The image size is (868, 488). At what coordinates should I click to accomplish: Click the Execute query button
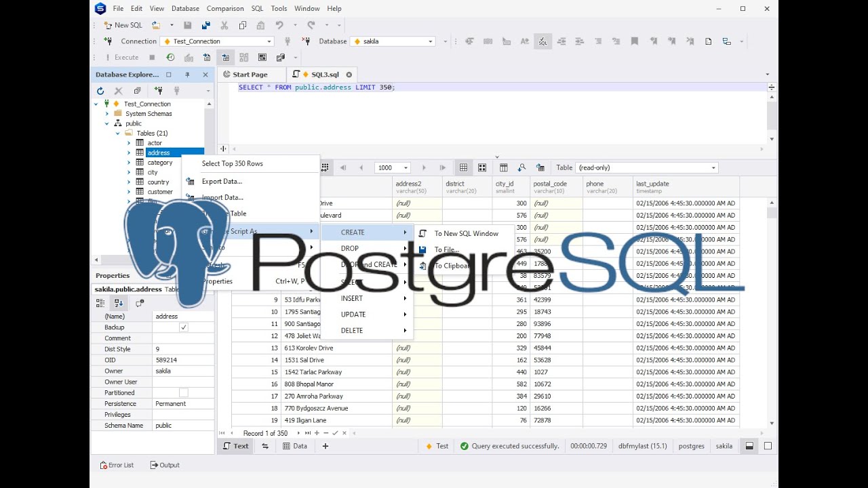[122, 58]
